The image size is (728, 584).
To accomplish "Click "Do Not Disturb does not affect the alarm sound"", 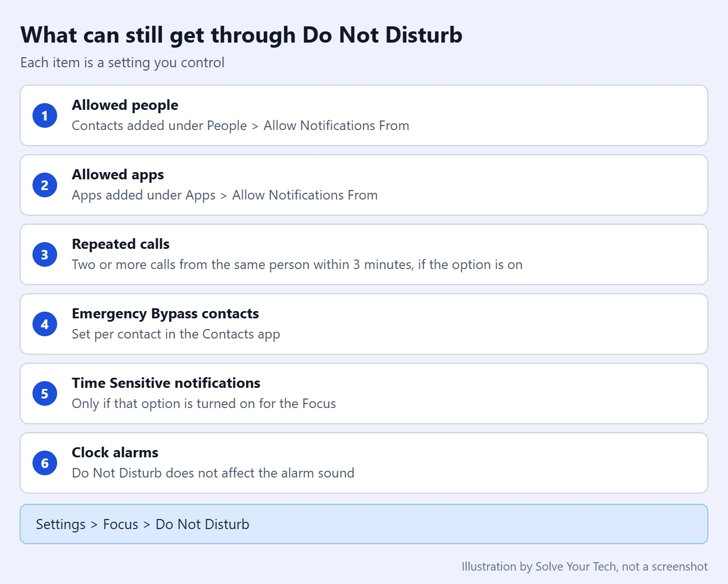I will [x=213, y=473].
